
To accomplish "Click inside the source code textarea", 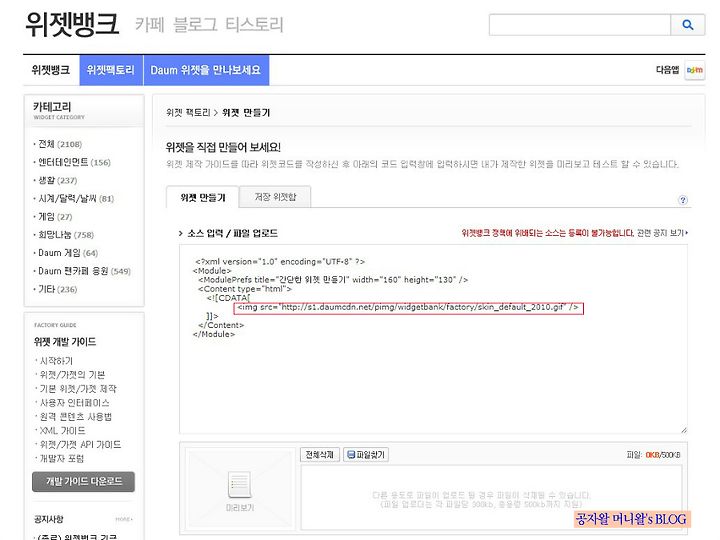I will (433, 339).
